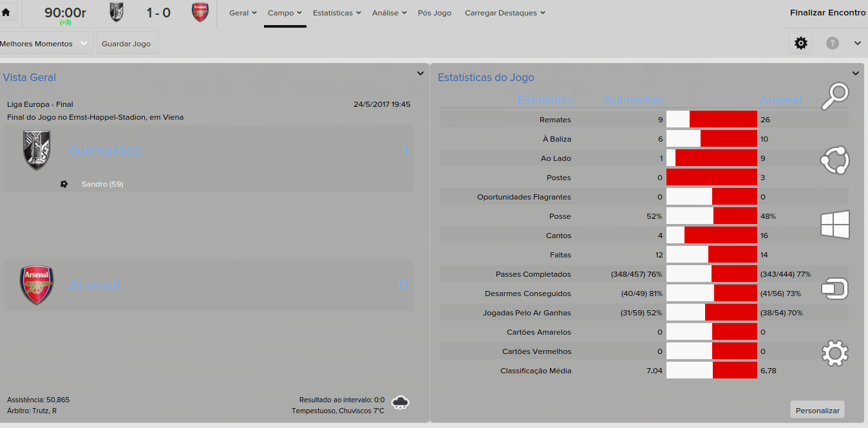Screen dimensions: 868x428
Task: Click the Guimarães team name link in Vista Geral
Action: click(x=105, y=151)
